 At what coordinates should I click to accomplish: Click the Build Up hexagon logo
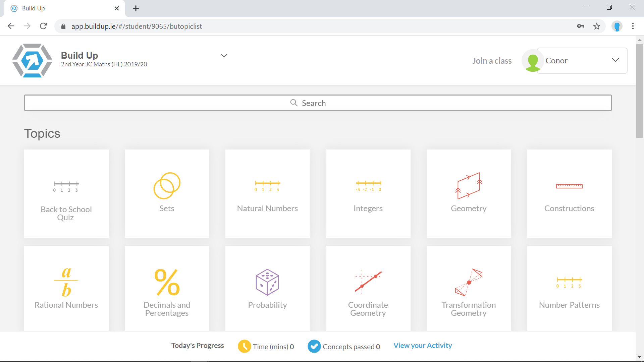click(32, 61)
